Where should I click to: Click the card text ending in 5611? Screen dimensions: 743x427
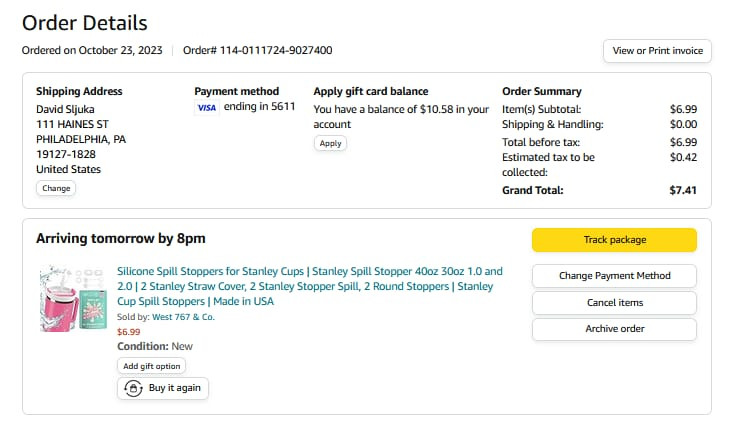tap(259, 107)
